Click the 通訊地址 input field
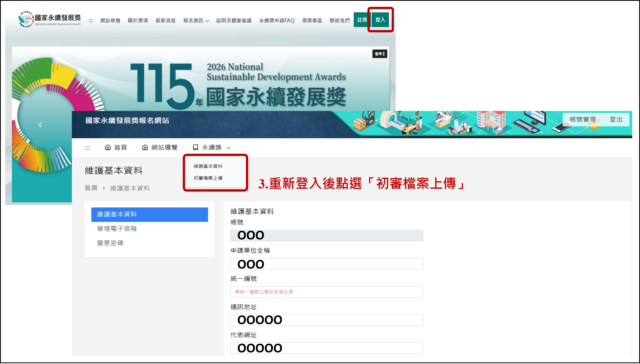This screenshot has width=640, height=364. [326, 320]
